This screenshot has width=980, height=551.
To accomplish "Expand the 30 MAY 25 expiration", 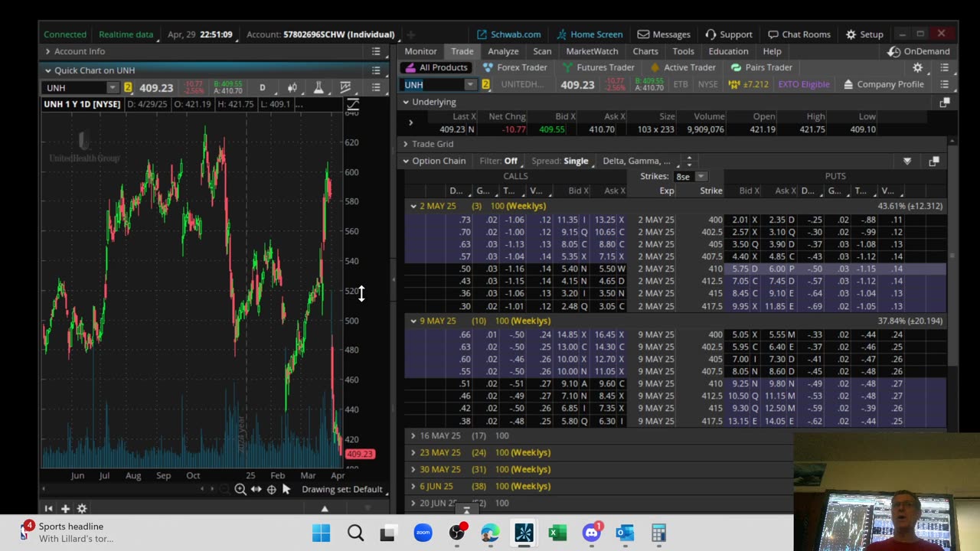I will click(413, 469).
